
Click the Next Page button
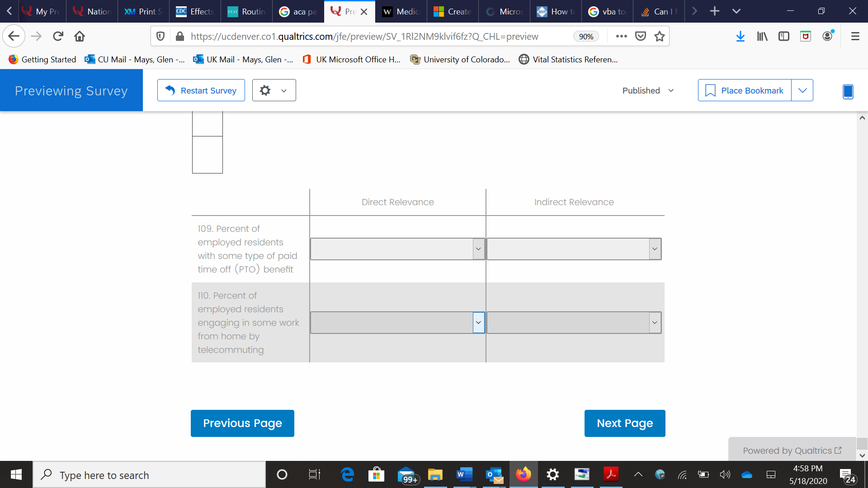624,423
